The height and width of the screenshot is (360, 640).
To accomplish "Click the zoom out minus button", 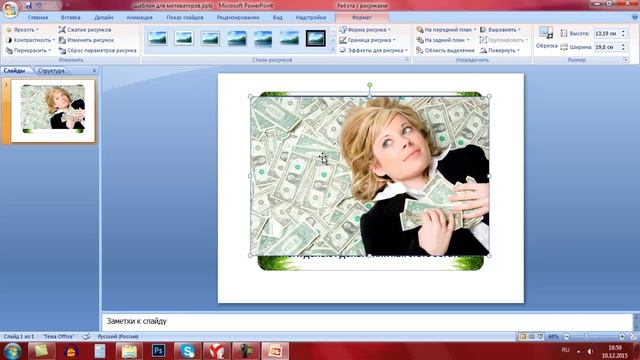I will pyautogui.click(x=567, y=337).
